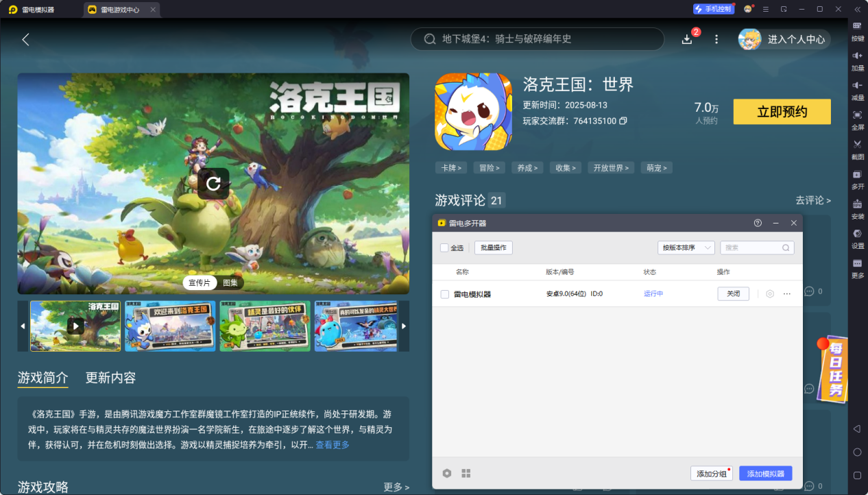
Task: Click the user avatar icon
Action: [x=749, y=39]
